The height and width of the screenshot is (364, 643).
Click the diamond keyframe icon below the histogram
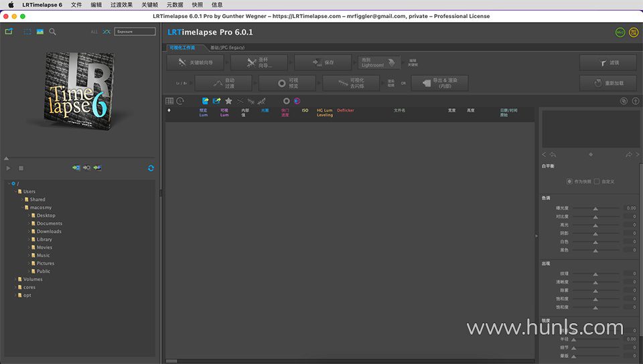point(591,155)
